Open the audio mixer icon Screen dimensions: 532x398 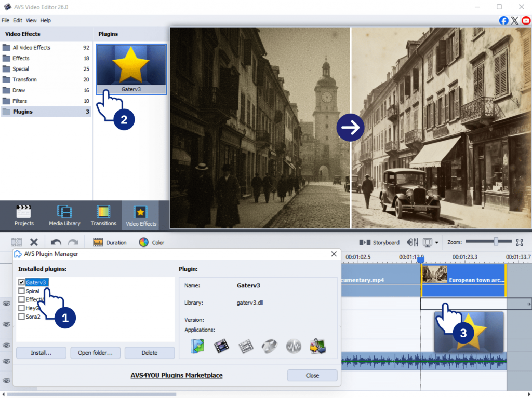[x=413, y=242]
